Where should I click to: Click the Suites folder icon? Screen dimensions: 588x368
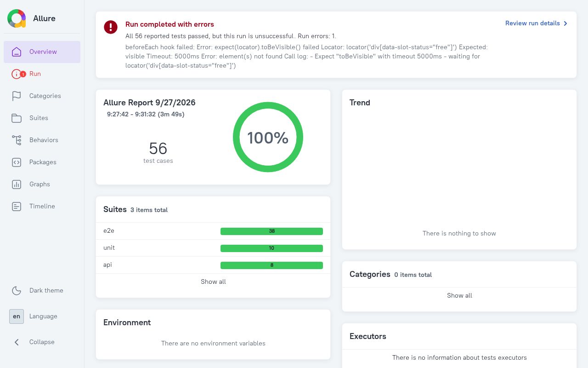[x=17, y=118]
